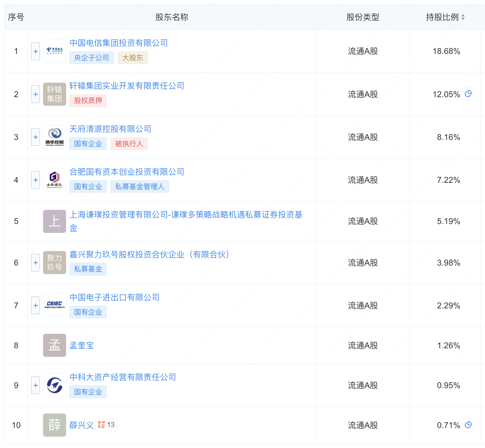Open pie chart icon beside 0.71%
The width and height of the screenshot is (485, 448).
point(468,425)
